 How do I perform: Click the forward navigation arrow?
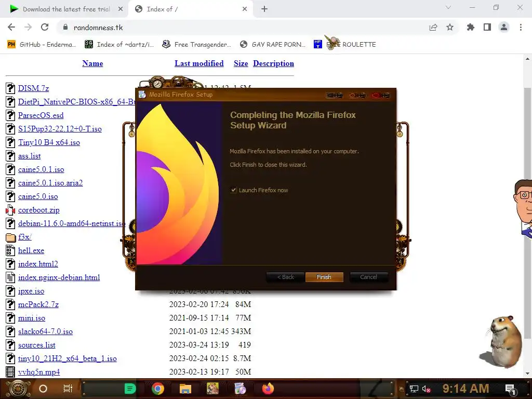point(28,27)
